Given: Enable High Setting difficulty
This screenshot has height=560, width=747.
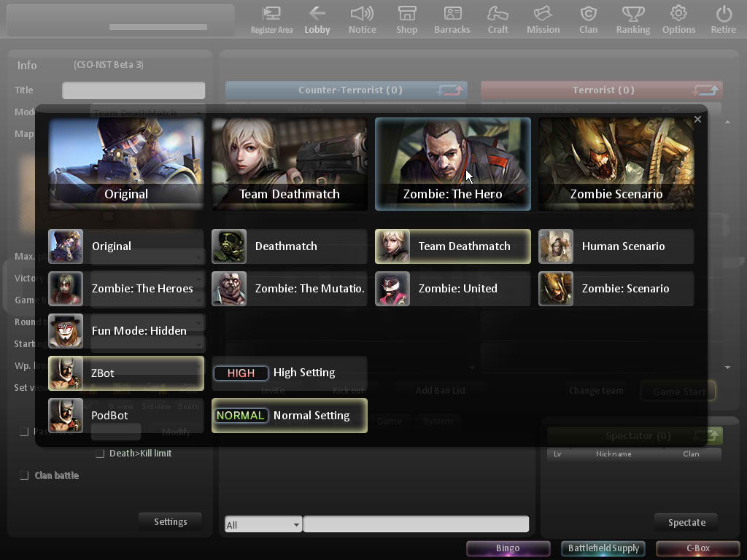Looking at the screenshot, I should click(290, 373).
